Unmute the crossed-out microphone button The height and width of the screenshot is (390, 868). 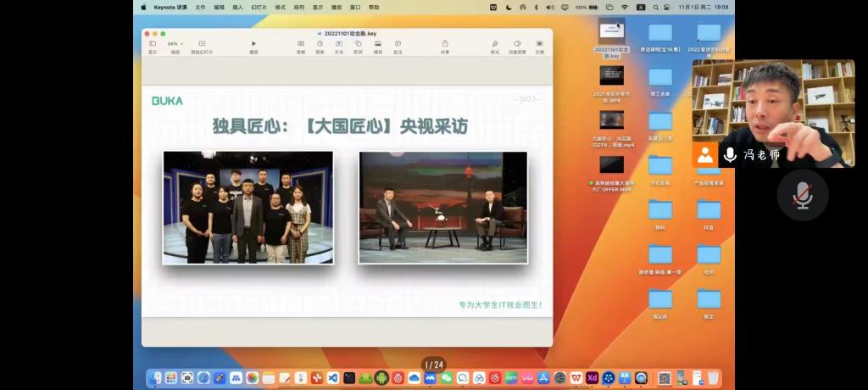pyautogui.click(x=802, y=195)
